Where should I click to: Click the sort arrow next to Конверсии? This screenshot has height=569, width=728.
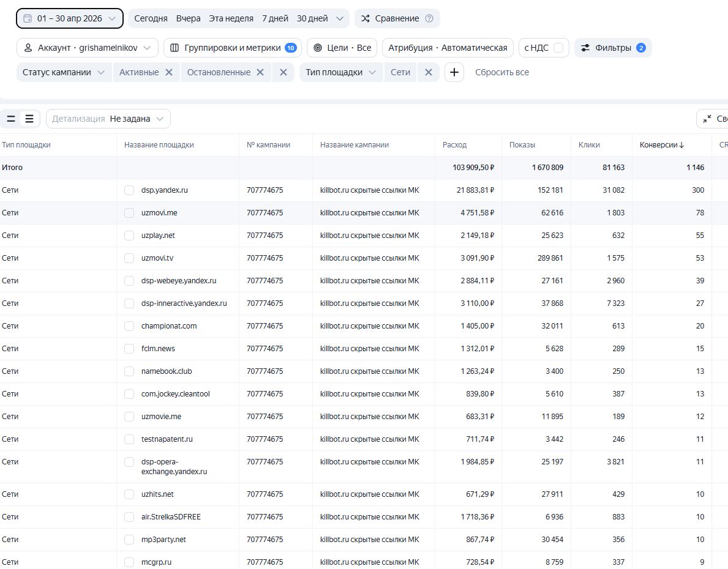tap(681, 145)
